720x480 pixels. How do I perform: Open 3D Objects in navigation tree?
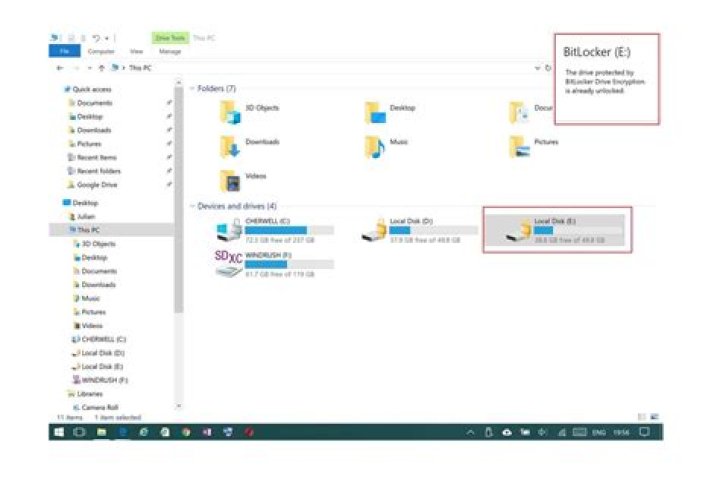coord(98,244)
